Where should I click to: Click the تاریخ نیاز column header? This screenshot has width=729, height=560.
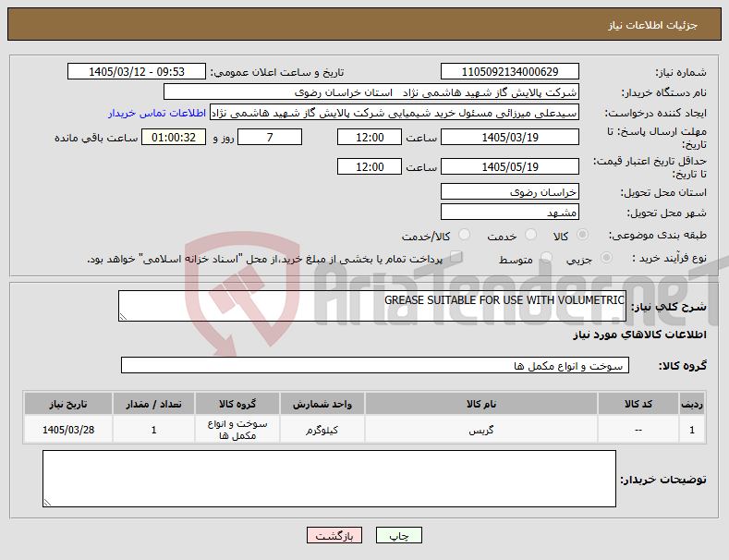coord(68,404)
